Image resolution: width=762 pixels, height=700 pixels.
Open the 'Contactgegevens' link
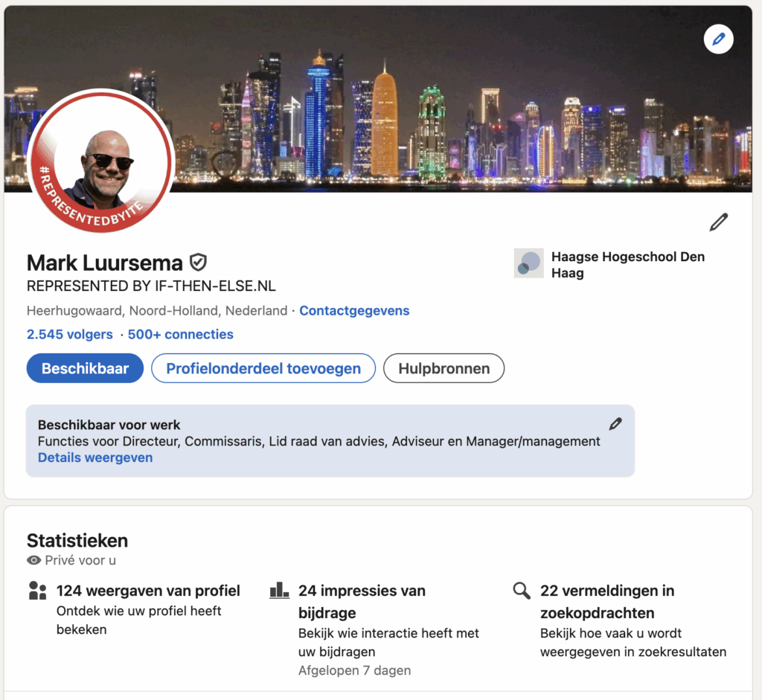(354, 311)
